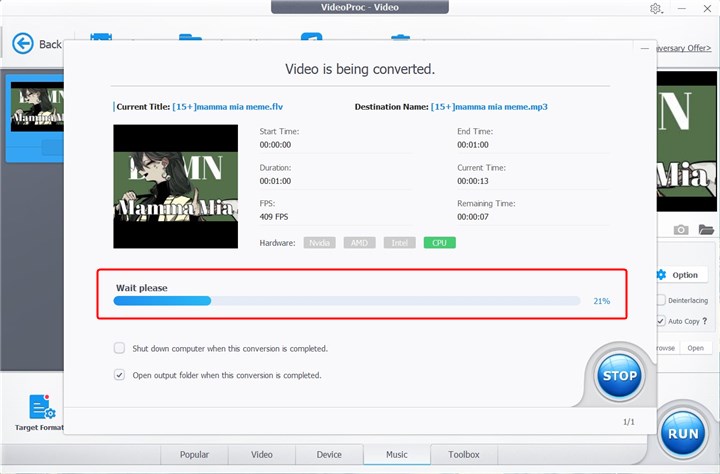Click the current title '[15+]mamma mia meme.flv'
Viewport: 720px width, 474px height.
coord(227,107)
